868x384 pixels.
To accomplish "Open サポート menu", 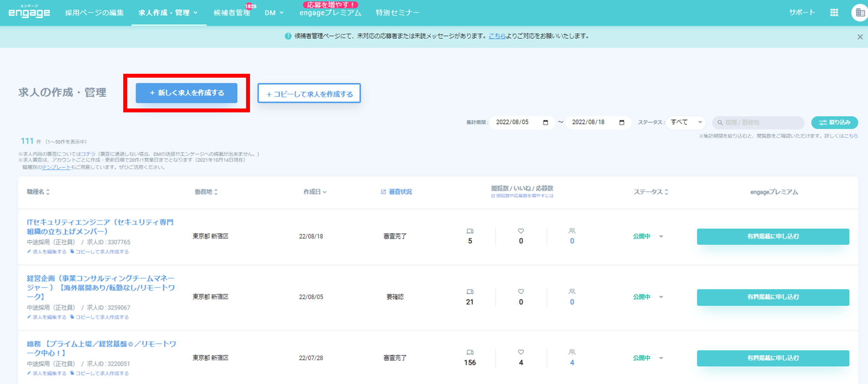I will coord(802,13).
